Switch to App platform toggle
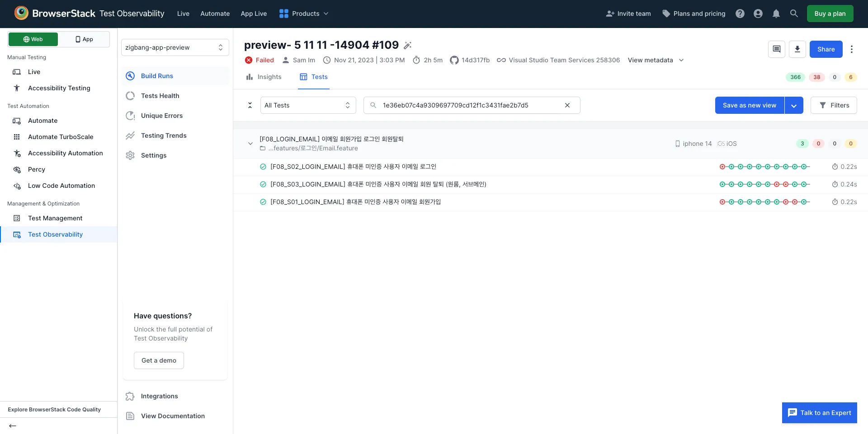Screen dimensions: 868x434 pyautogui.click(x=84, y=39)
